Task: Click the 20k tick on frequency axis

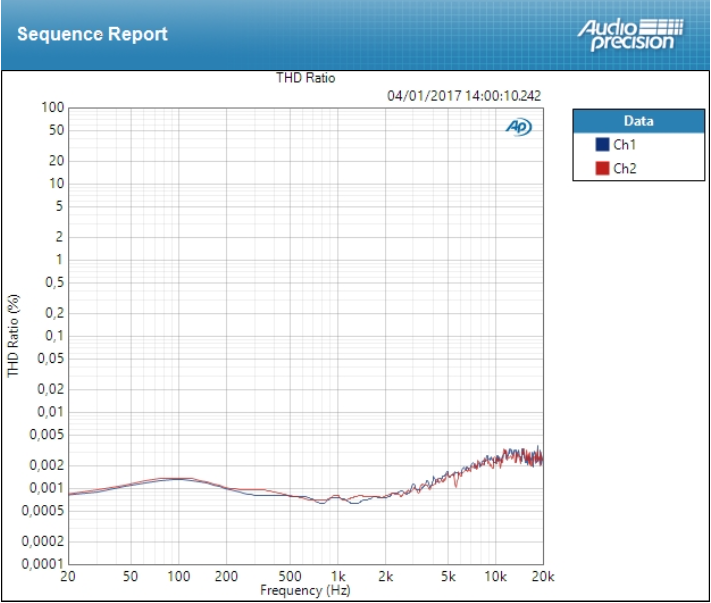Action: 542,577
